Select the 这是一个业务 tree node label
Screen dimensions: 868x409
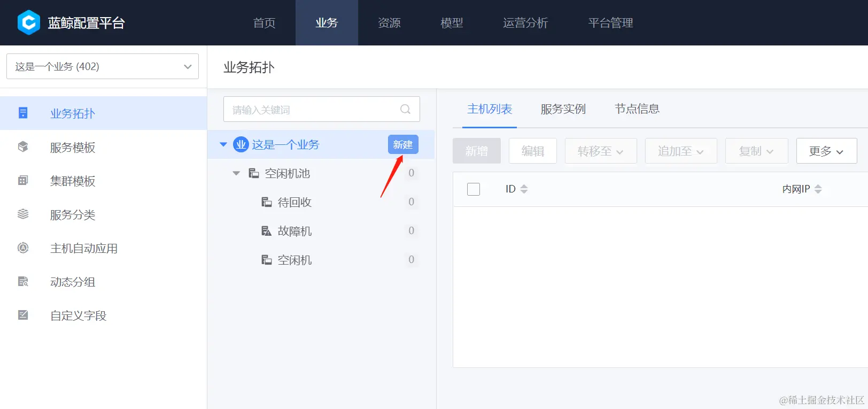[x=285, y=144]
